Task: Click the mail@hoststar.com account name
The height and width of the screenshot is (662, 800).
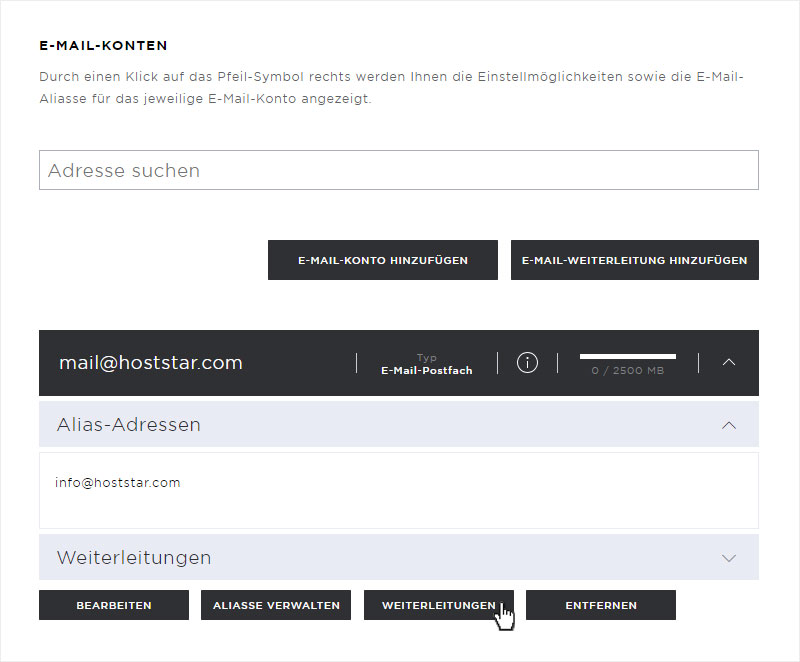Action: coord(151,363)
